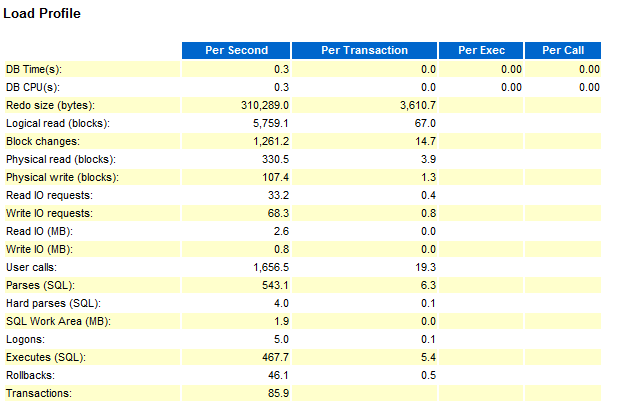Click the 3,610.7 per transaction value
This screenshot has height=414, width=618.
point(418,106)
